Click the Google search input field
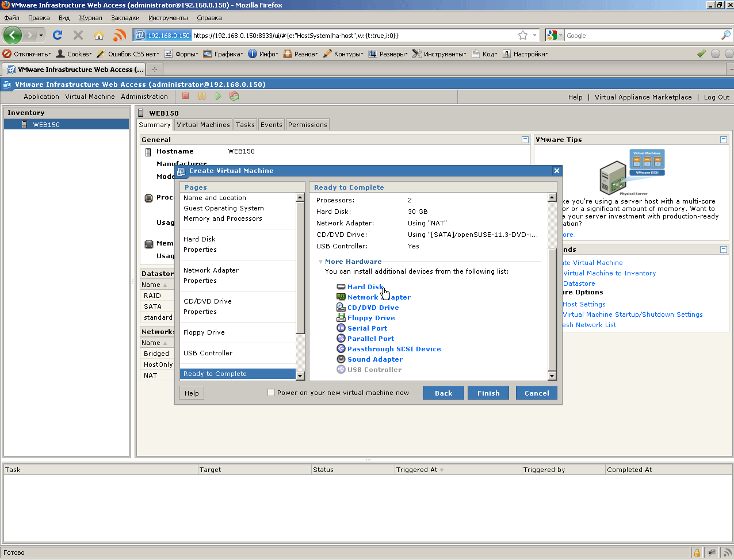734x560 pixels. pos(643,35)
